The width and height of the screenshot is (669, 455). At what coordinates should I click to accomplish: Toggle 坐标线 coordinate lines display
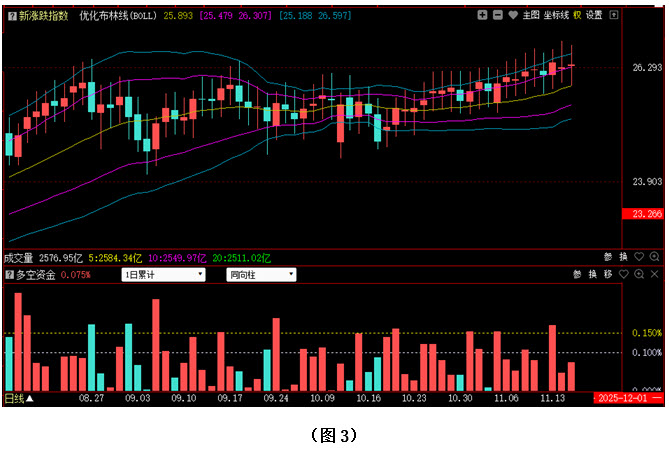556,15
